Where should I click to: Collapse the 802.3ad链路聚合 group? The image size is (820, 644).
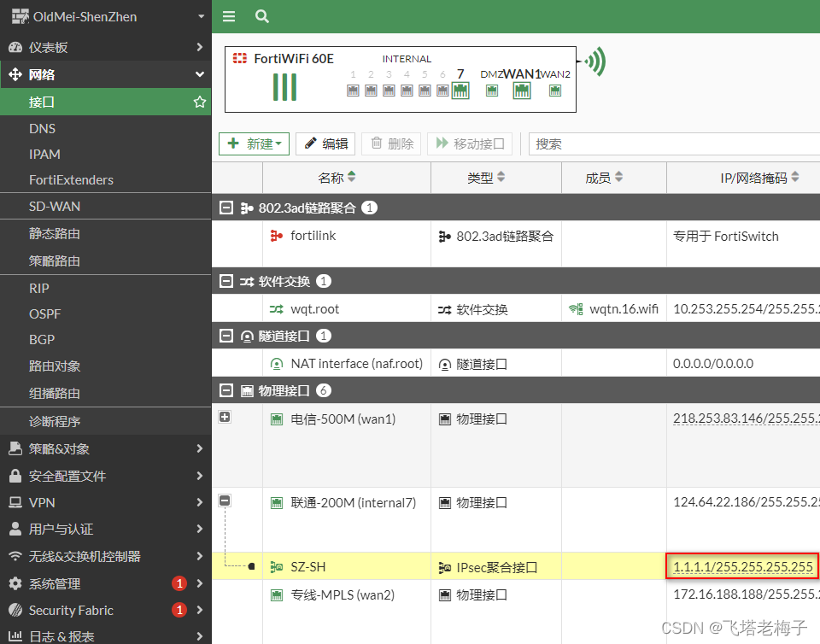click(x=225, y=208)
